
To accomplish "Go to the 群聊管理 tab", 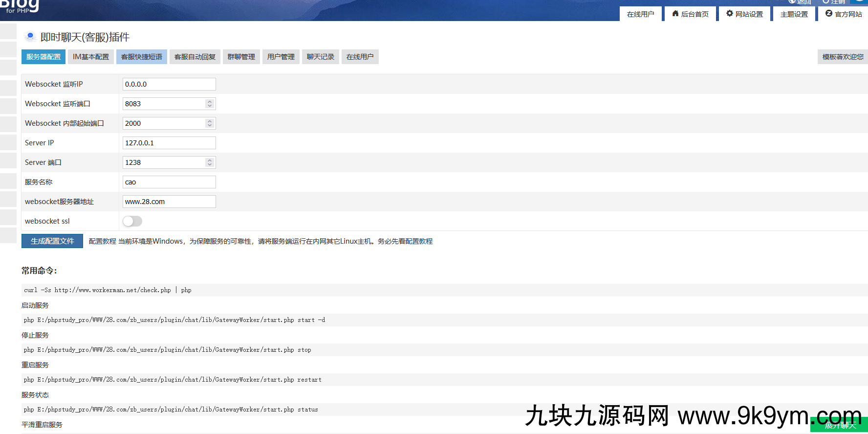I will [241, 57].
